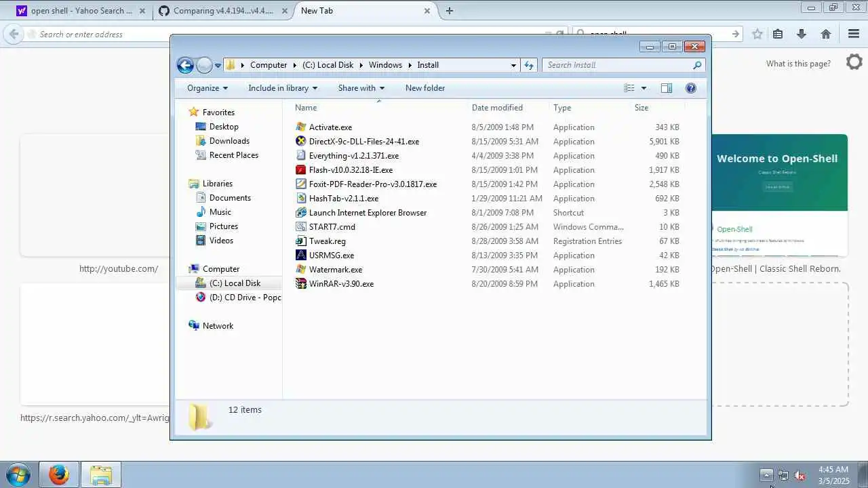Open the New Tab settings gear
The height and width of the screenshot is (488, 868).
[x=854, y=62]
